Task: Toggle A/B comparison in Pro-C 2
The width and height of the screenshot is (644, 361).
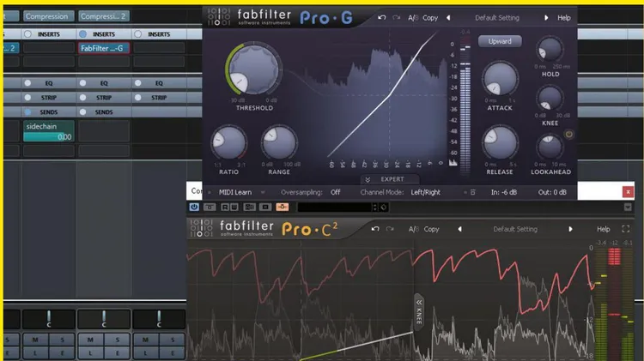Action: click(414, 229)
